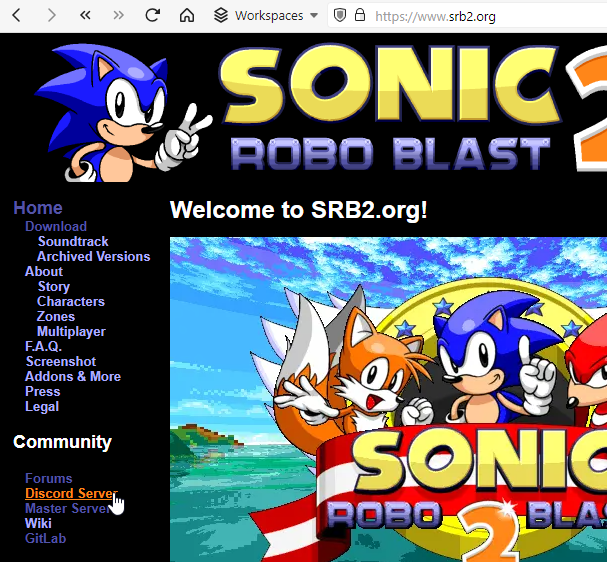Click the Sonic Robo Blast 2 banner
Image resolution: width=607 pixels, height=562 pixels.
click(x=412, y=108)
